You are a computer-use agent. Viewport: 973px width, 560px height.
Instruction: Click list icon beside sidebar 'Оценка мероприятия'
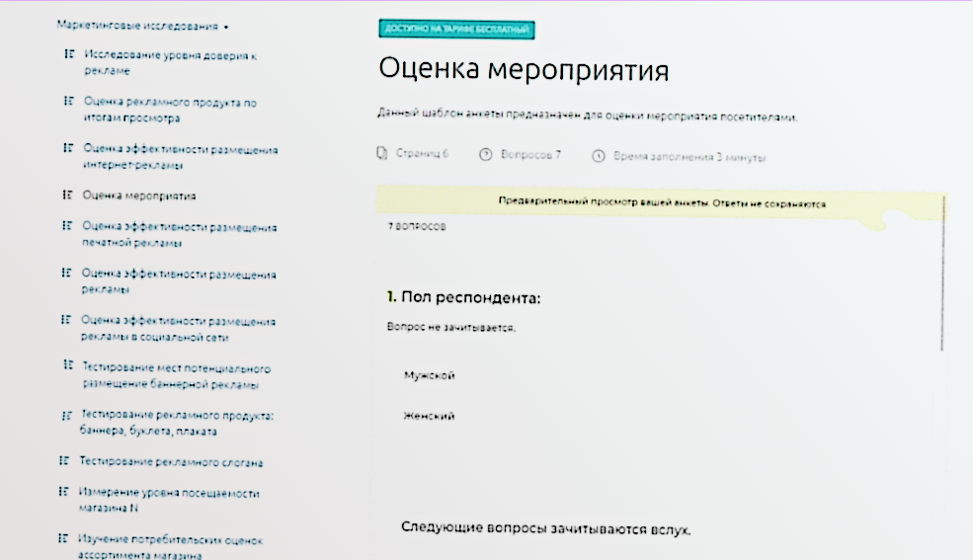pos(67,195)
